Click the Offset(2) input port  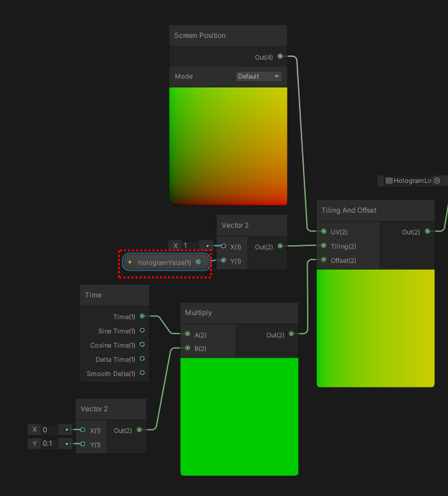point(323,260)
